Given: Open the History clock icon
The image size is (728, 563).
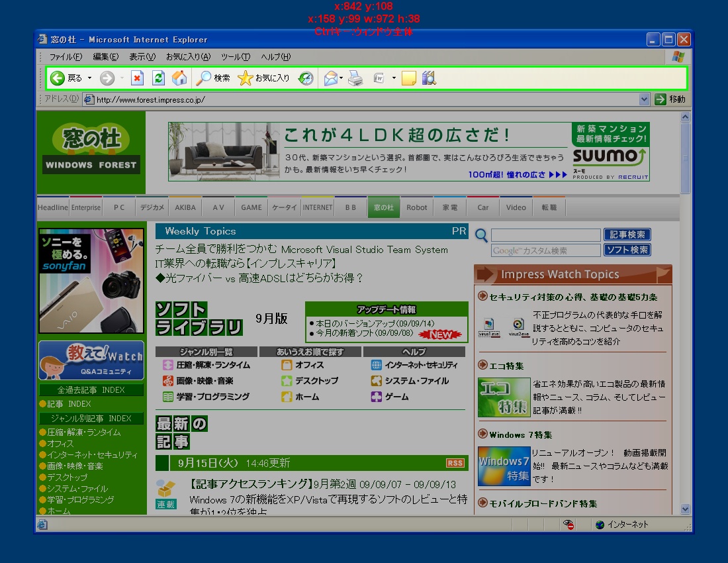Looking at the screenshot, I should (x=306, y=78).
